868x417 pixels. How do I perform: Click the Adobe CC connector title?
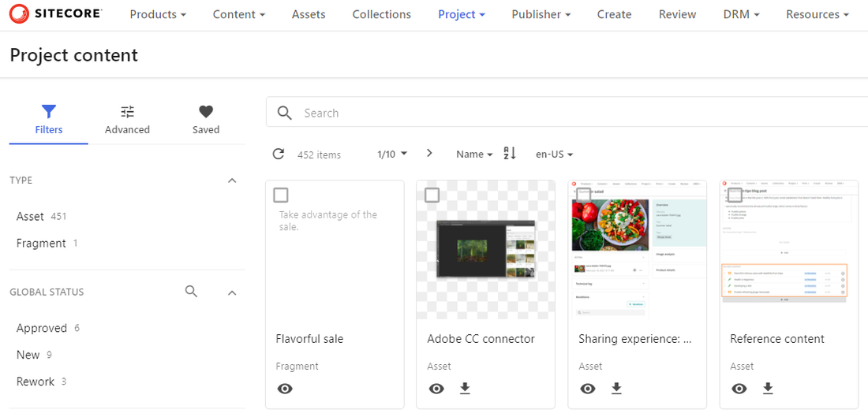[481, 339]
